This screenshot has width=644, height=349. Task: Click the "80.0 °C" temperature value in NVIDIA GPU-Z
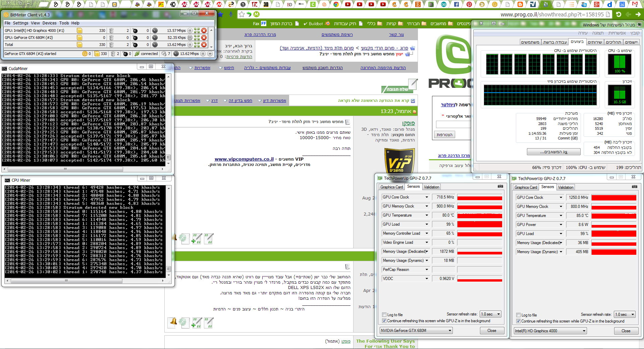(x=448, y=215)
